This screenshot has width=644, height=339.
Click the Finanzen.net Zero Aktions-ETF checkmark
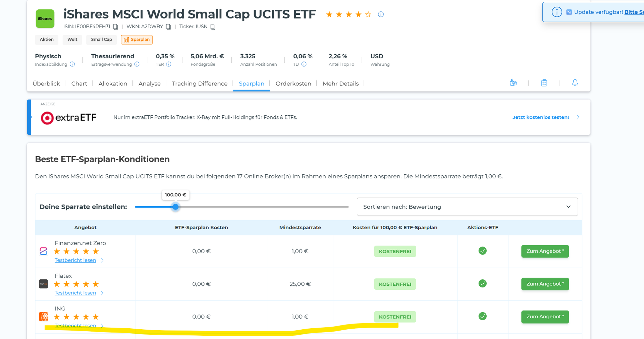[x=482, y=251]
